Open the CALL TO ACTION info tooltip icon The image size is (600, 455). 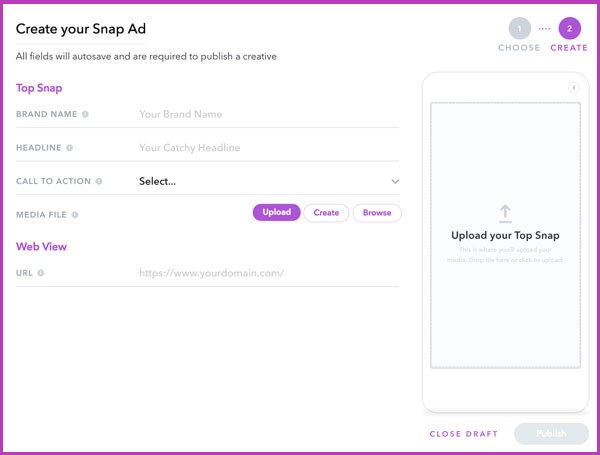(99, 181)
